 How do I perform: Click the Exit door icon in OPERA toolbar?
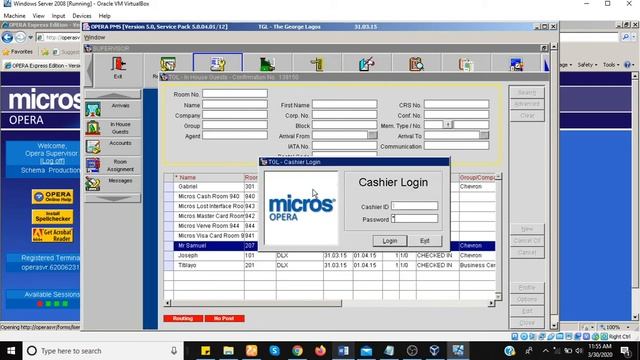[x=118, y=67]
